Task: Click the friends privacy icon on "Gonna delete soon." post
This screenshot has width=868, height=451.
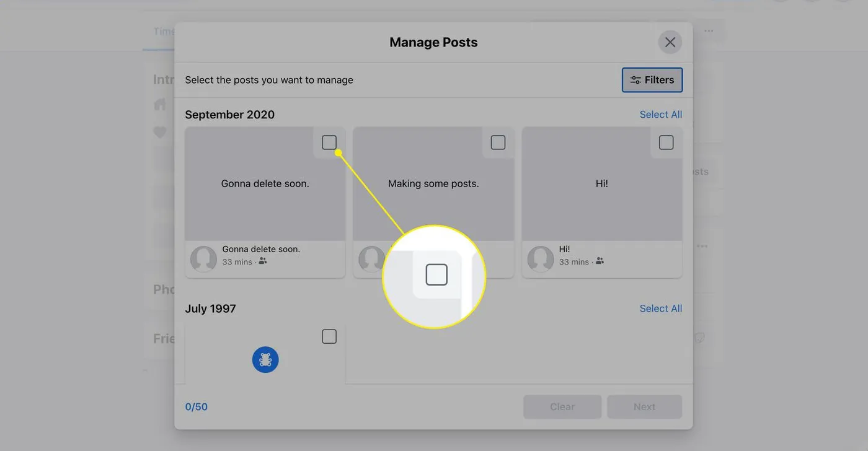Action: tap(262, 261)
